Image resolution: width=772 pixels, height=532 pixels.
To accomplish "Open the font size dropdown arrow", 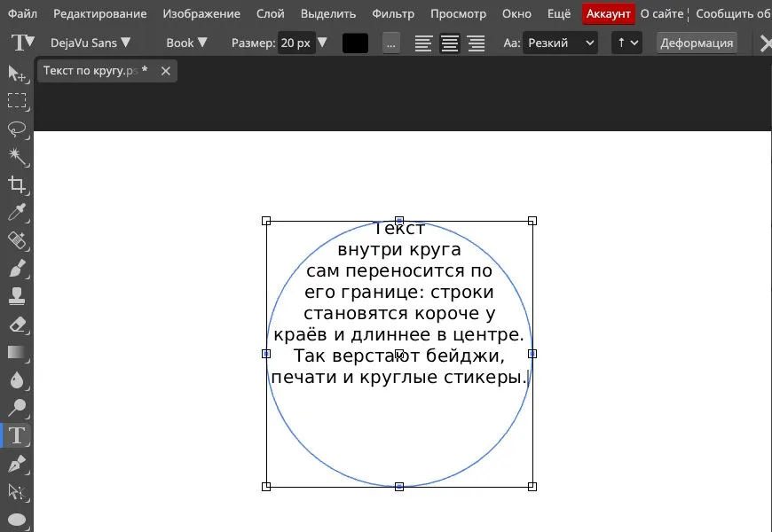I will (322, 43).
